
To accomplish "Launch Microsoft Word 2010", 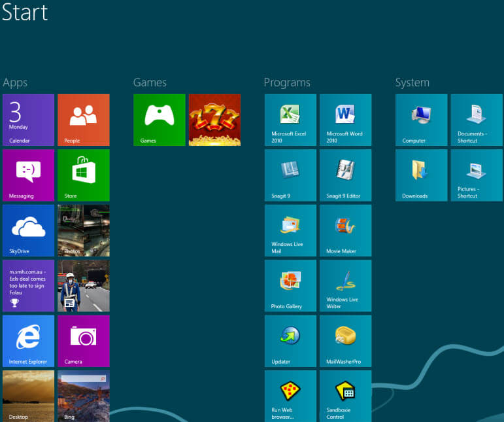I will 346,120.
